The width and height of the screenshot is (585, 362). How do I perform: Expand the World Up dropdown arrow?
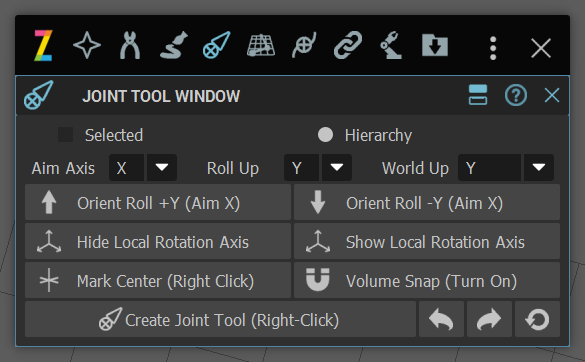539,168
